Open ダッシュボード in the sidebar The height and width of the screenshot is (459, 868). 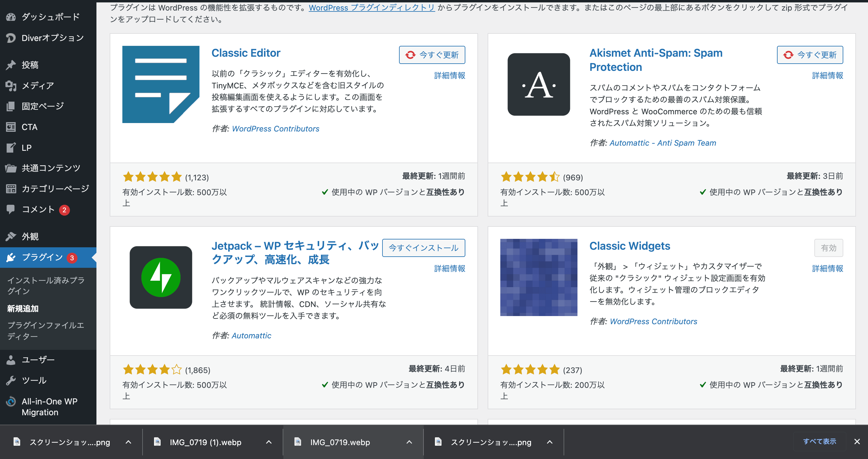tap(48, 17)
